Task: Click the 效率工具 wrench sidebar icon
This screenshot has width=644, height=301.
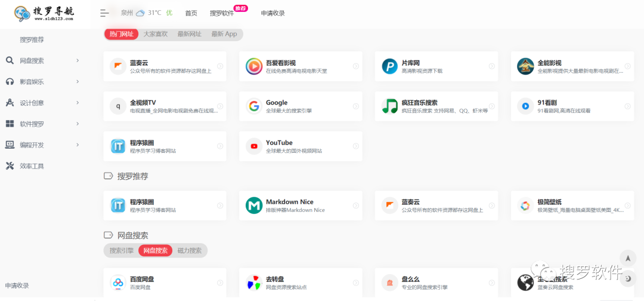Action: coord(10,166)
